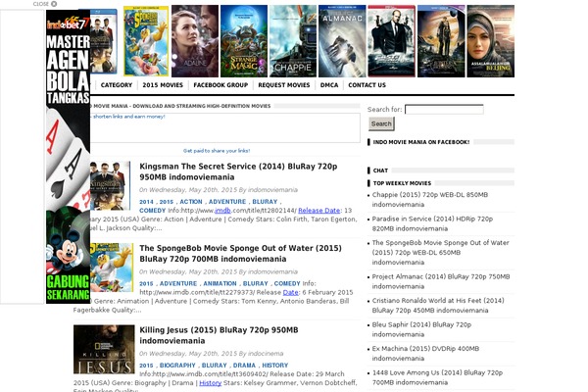Open Project Almanac (2014) BluRay sidebar link

[441, 281]
